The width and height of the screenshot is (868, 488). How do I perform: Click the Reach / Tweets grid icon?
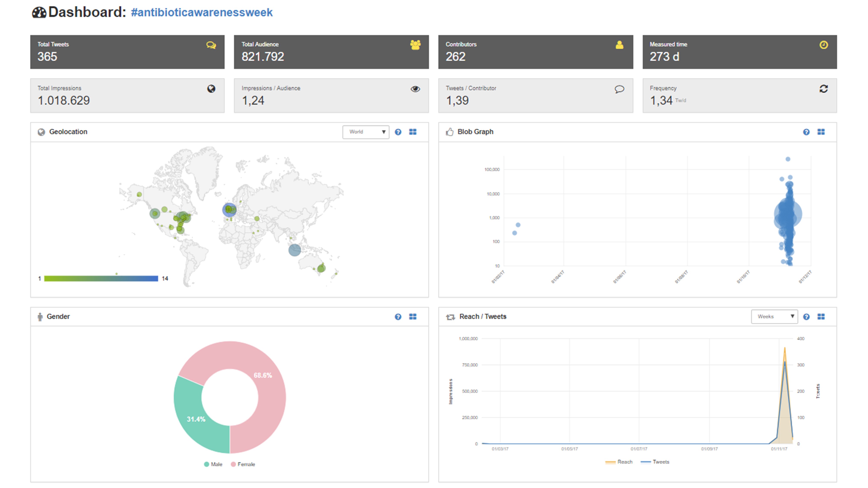(x=821, y=317)
